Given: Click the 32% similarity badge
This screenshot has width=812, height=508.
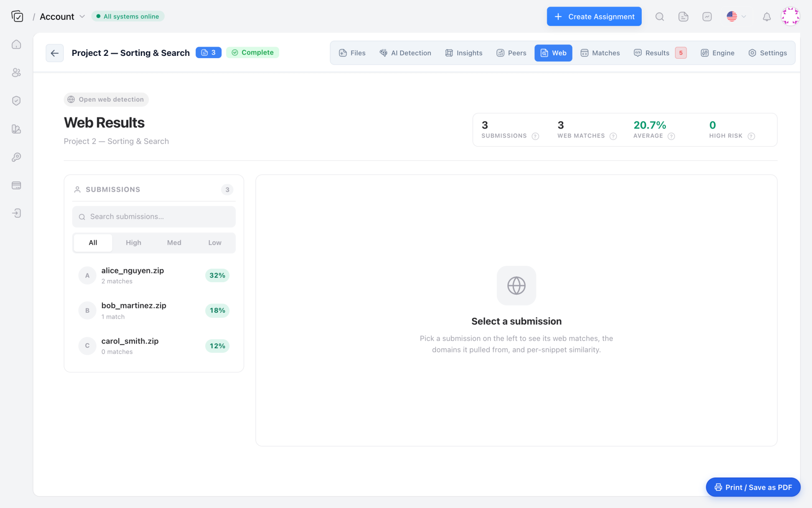Looking at the screenshot, I should tap(217, 276).
